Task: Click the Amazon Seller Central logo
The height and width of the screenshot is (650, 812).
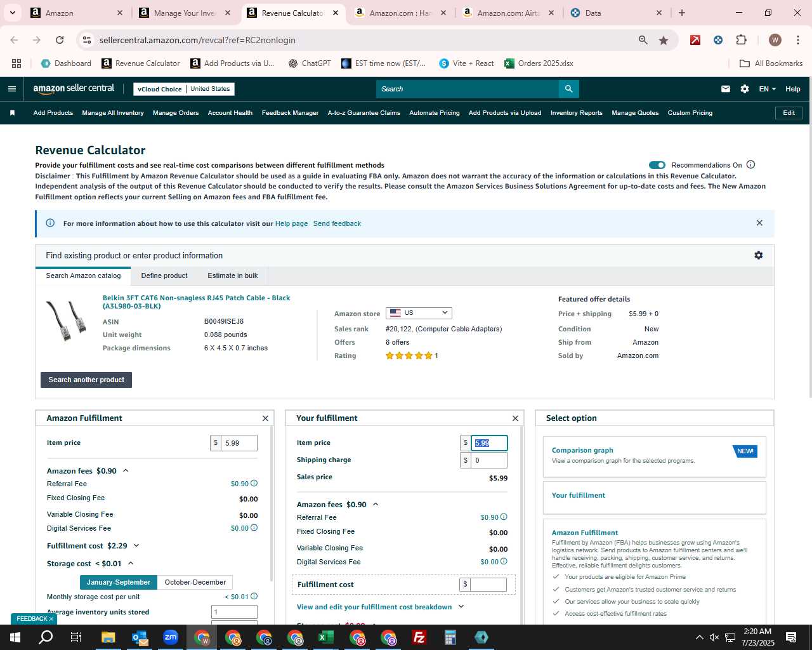Action: pos(74,89)
